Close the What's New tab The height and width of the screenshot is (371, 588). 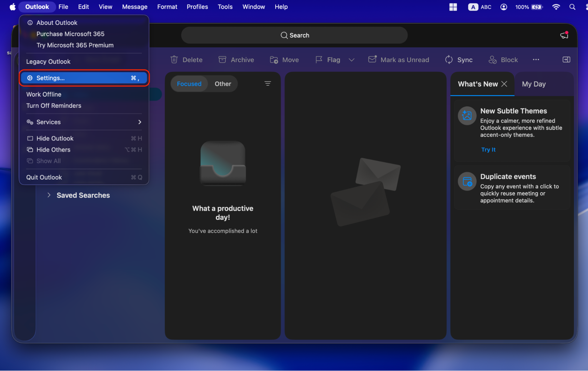504,84
